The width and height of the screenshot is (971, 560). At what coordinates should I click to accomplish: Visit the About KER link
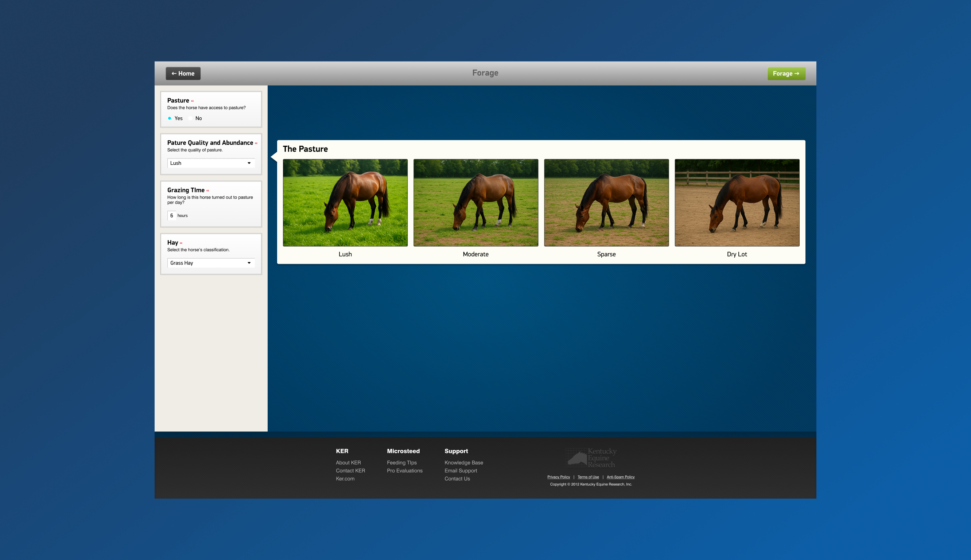348,463
